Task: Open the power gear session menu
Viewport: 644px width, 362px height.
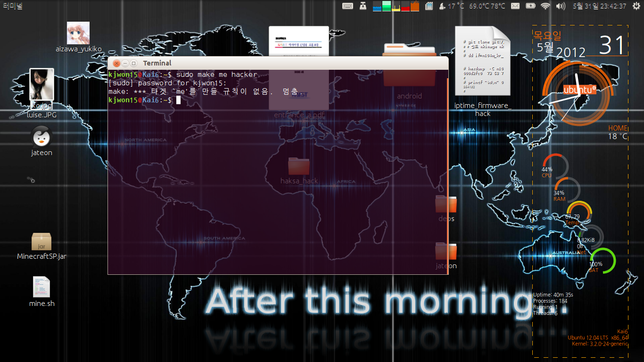Action: 636,6
